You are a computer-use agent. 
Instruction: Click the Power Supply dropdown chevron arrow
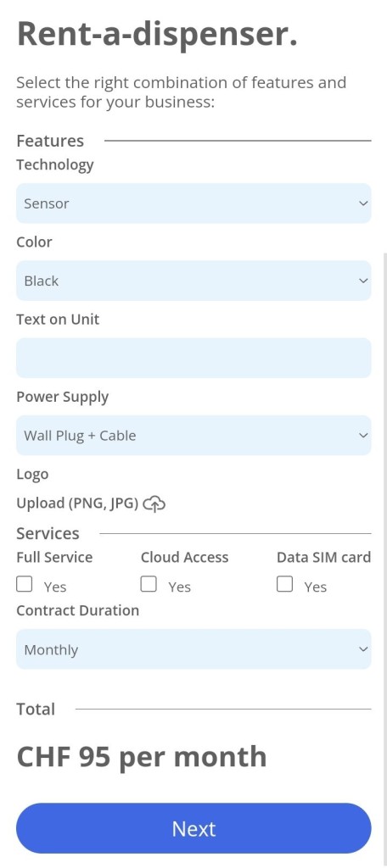coord(363,435)
